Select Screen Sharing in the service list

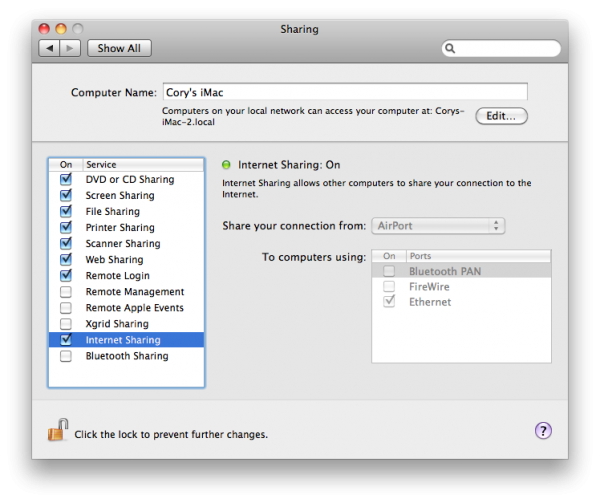120,196
